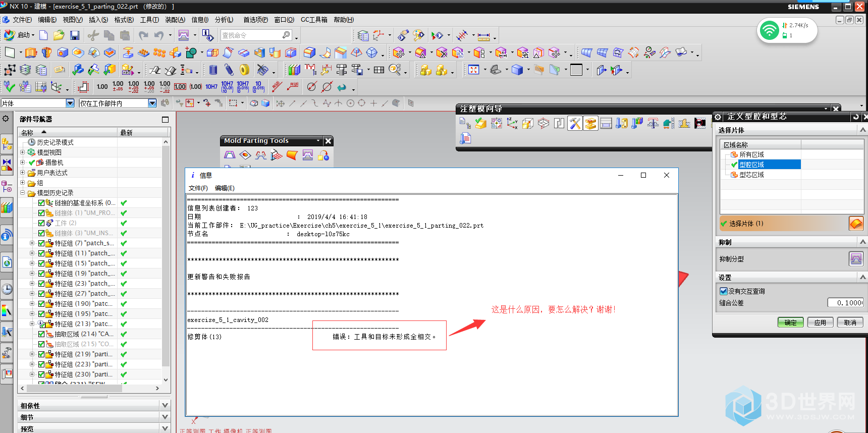This screenshot has width=868, height=433.
Task: Open the 插入(S) main menu
Action: [98, 20]
